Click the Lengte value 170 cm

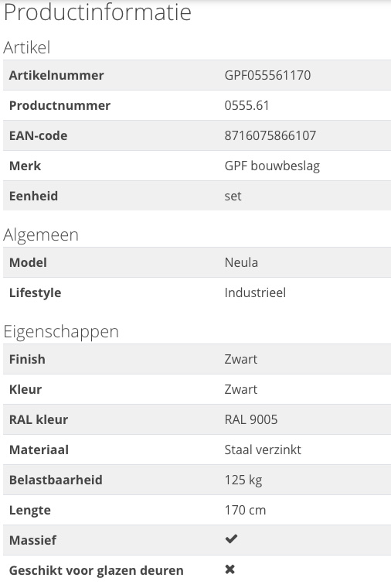245,510
